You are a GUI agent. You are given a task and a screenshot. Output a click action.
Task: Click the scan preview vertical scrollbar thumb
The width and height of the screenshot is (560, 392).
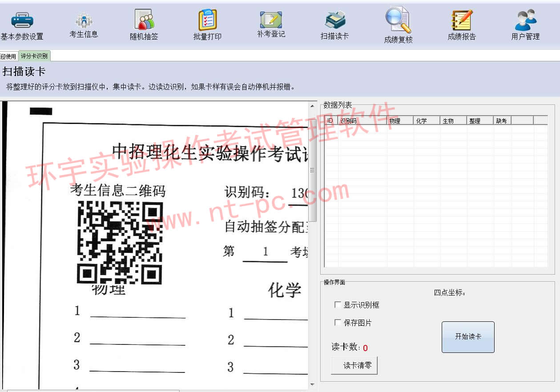coord(312,170)
